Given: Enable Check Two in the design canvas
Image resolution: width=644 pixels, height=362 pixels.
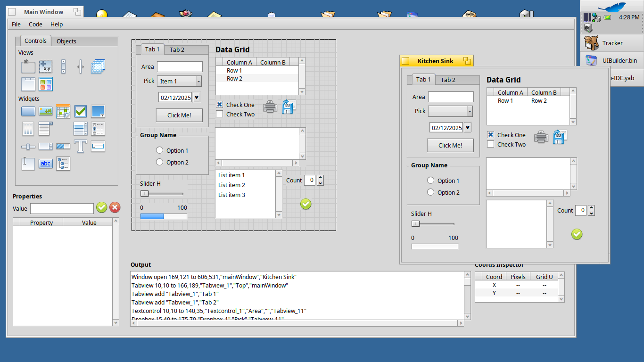Looking at the screenshot, I should [x=219, y=114].
